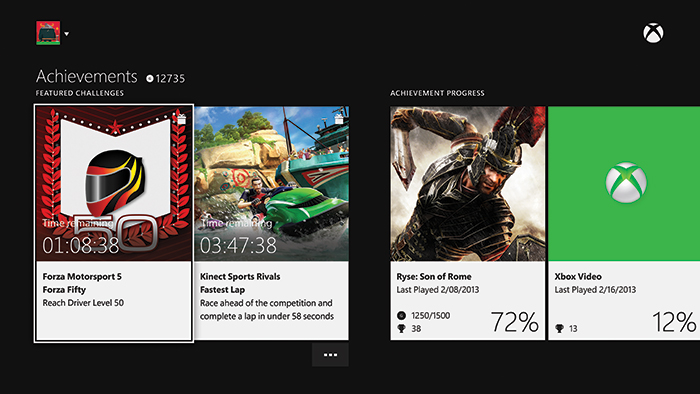This screenshot has width=700, height=394.
Task: Click the gift icon on Forza challenge tile
Action: 181,119
